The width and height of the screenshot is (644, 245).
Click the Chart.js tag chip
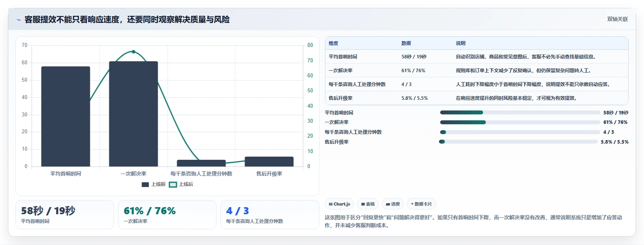[340, 204]
